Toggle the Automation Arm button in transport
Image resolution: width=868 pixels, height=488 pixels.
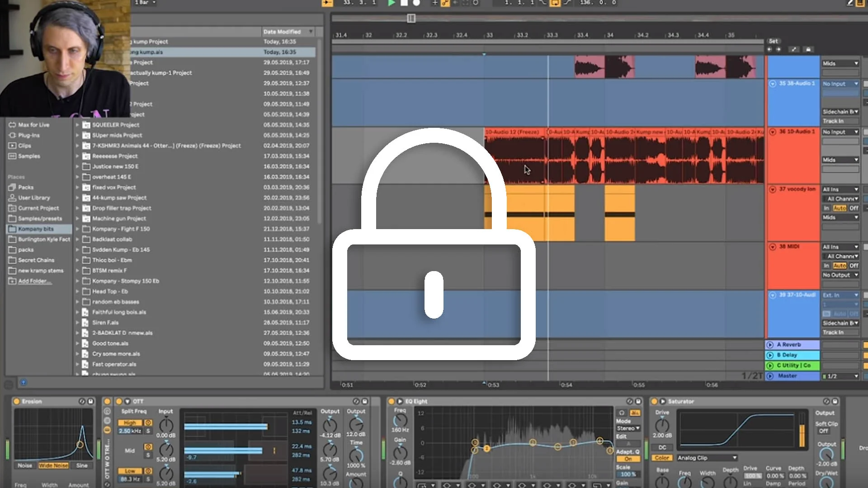coord(445,3)
